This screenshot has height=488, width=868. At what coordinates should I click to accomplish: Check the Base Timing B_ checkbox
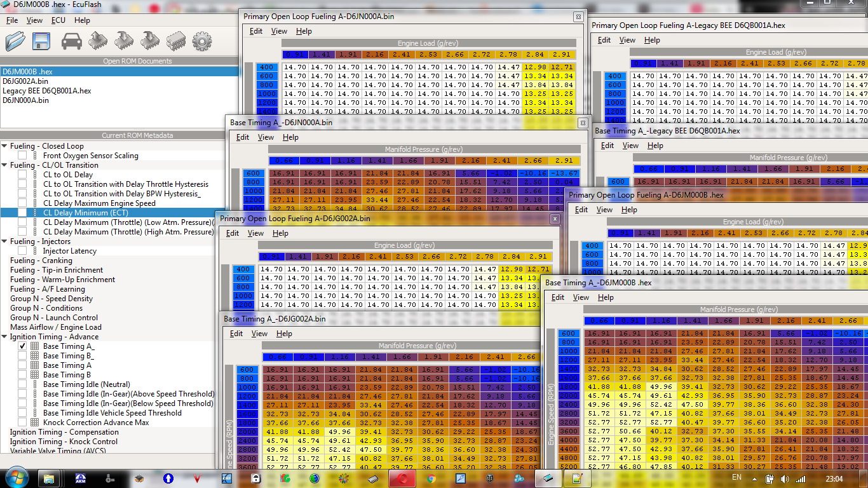coord(22,356)
